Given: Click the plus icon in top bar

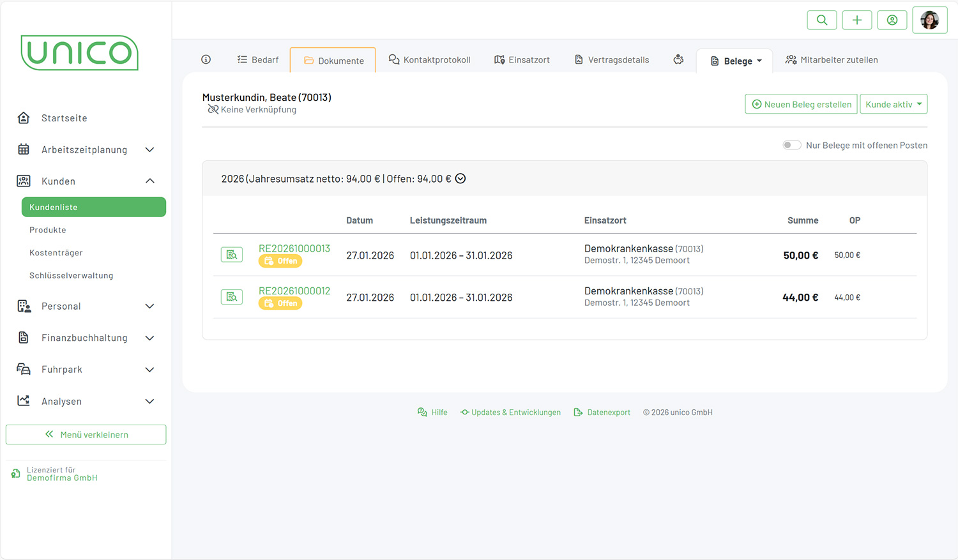Looking at the screenshot, I should 856,20.
